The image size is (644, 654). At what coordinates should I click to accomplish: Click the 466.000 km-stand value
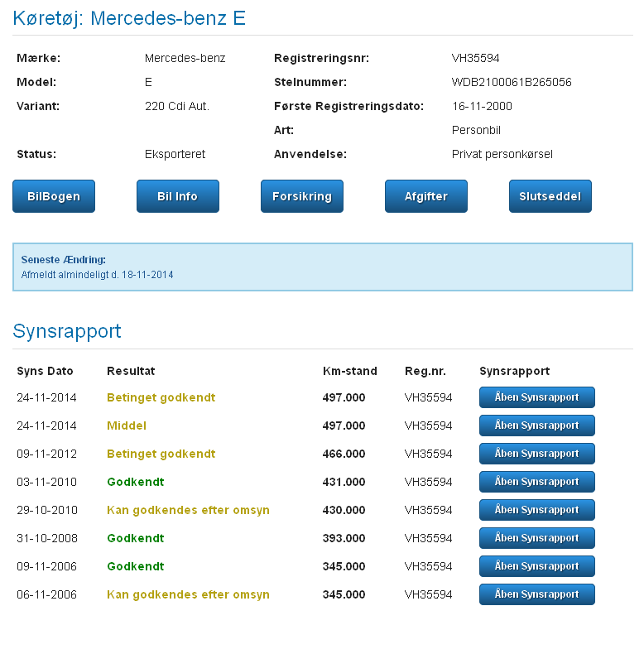[x=344, y=454]
